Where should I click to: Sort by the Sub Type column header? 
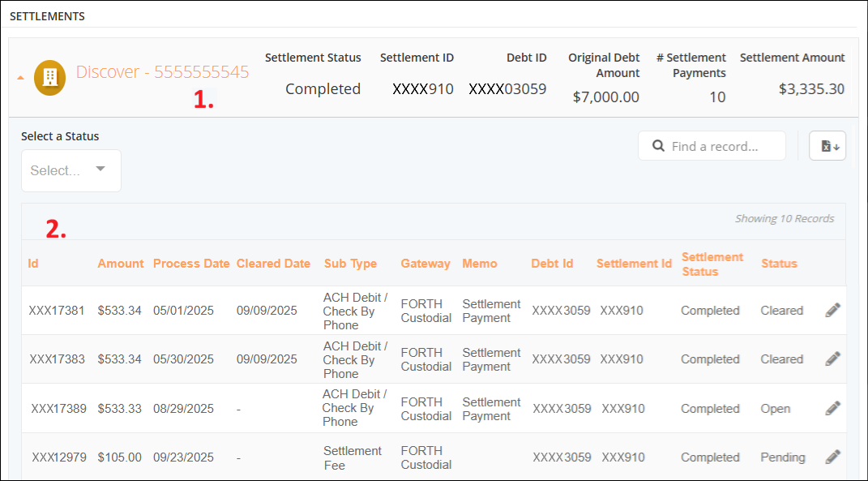350,264
